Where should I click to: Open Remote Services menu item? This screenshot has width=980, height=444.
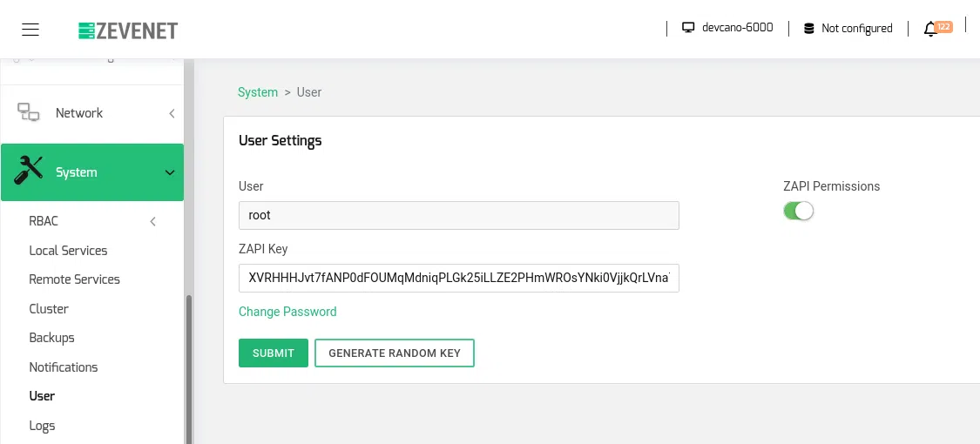74,279
